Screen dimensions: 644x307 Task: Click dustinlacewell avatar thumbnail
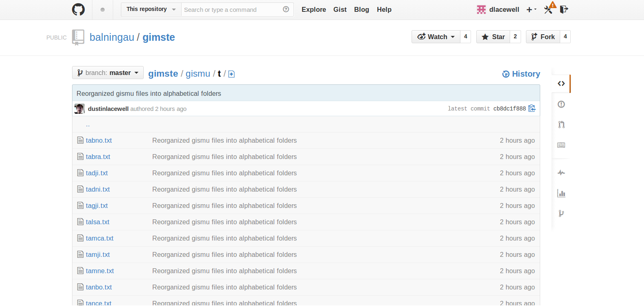tap(79, 108)
